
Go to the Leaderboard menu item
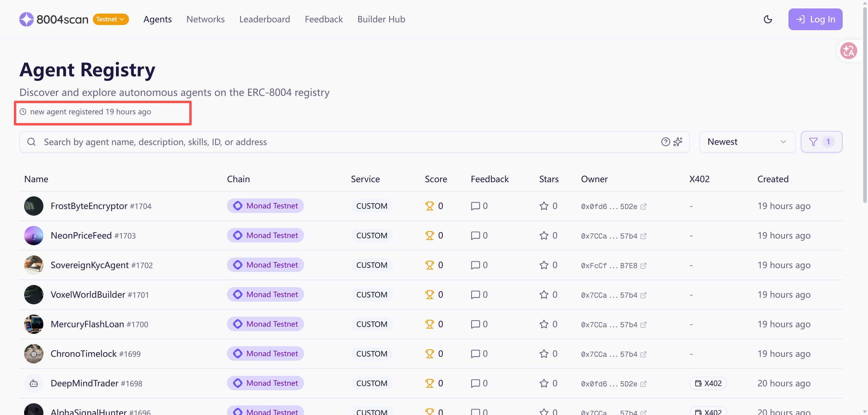tap(265, 19)
